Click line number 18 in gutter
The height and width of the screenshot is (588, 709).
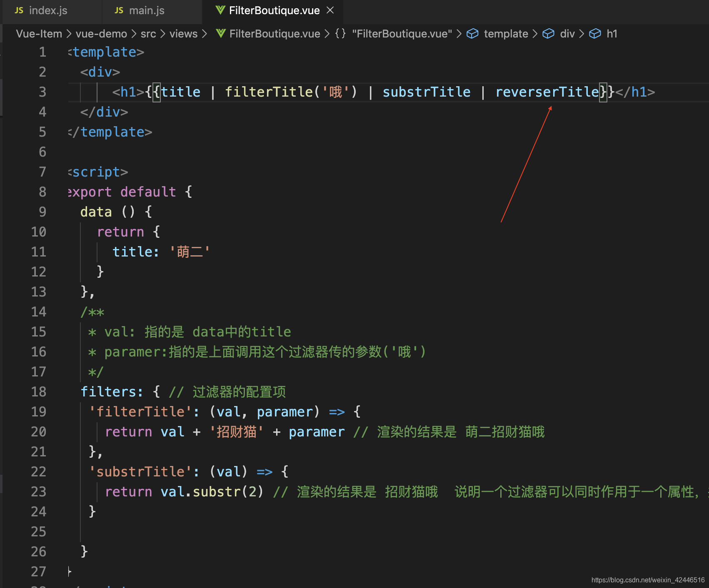pyautogui.click(x=39, y=391)
